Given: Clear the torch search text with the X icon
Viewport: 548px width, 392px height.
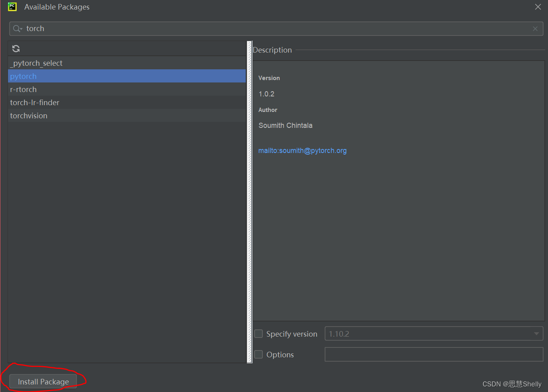Looking at the screenshot, I should [x=535, y=28].
